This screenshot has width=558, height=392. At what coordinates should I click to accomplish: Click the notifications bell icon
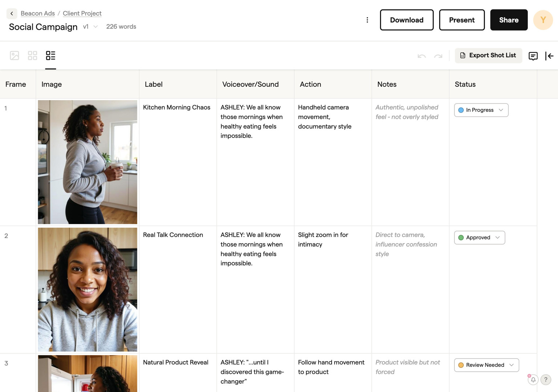(533, 380)
